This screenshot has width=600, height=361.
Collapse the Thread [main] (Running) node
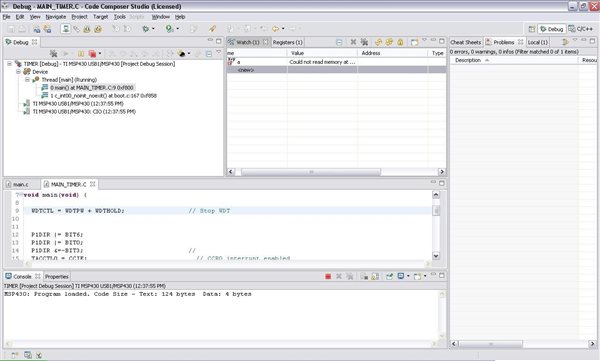27,80
